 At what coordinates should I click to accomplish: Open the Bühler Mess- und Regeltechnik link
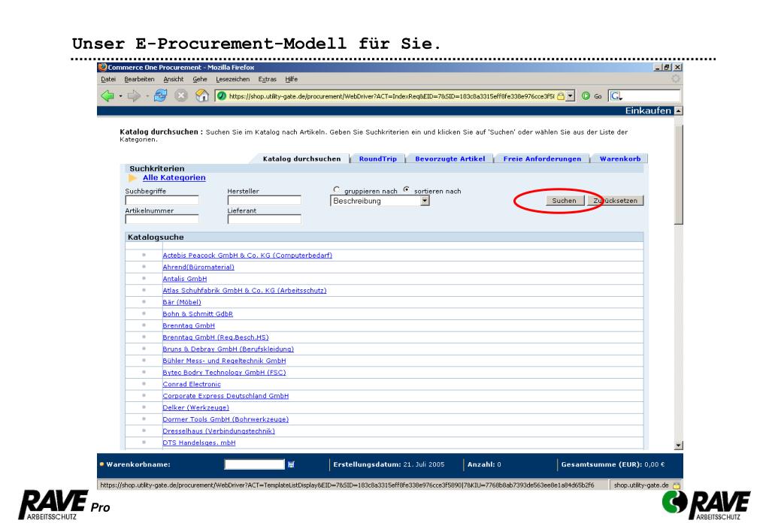coord(224,361)
